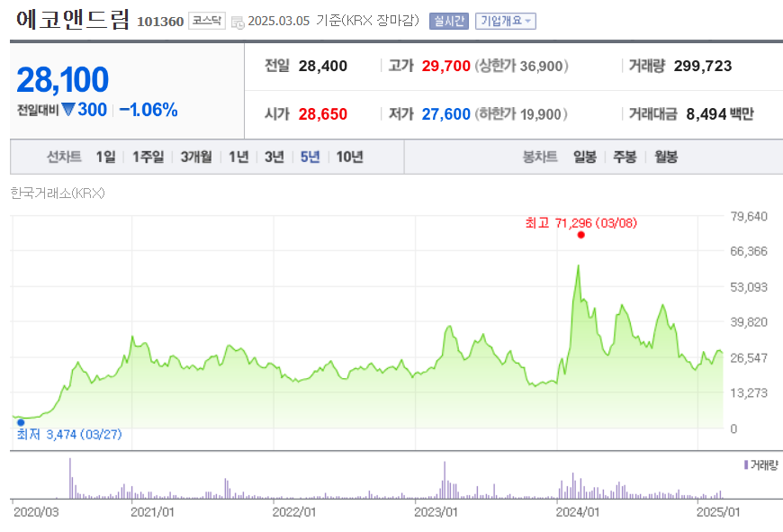Click the 최저 3,474 (03/27) label
Screen dimensions: 783x532
[69, 435]
